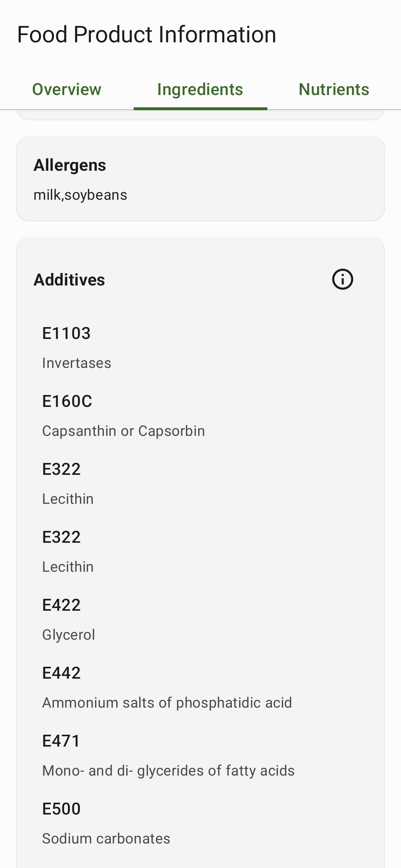Tap the Allergens card heading
The height and width of the screenshot is (868, 401).
70,165
